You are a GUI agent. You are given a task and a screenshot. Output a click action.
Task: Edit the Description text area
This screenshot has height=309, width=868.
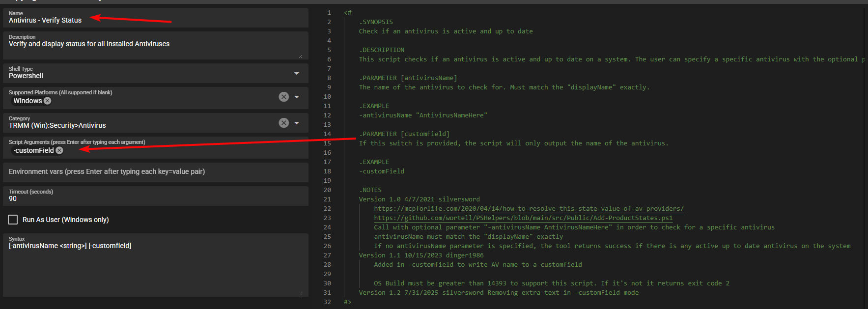(156, 45)
